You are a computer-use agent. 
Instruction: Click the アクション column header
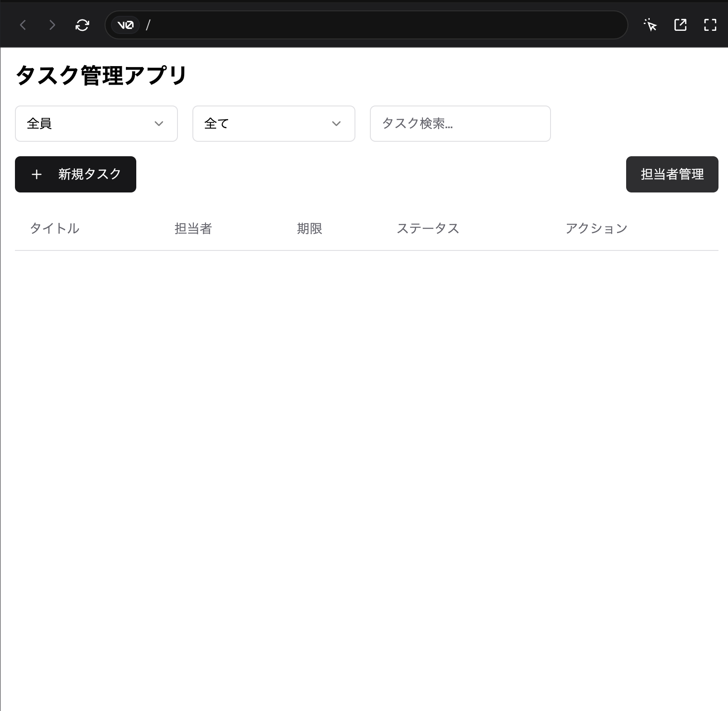tap(597, 228)
